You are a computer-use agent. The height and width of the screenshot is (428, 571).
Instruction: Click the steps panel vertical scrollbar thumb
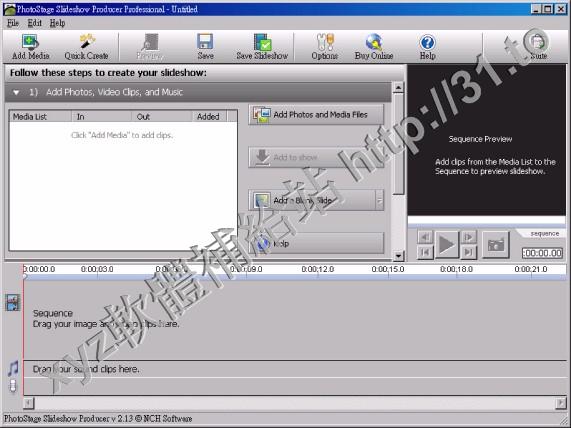[398, 144]
